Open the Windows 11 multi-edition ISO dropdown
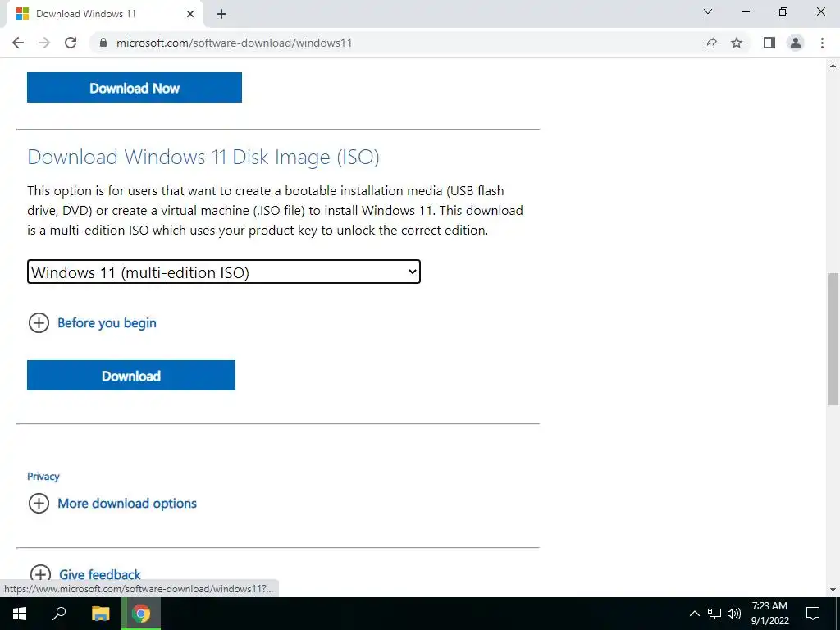Viewport: 840px width, 630px height. coord(224,272)
